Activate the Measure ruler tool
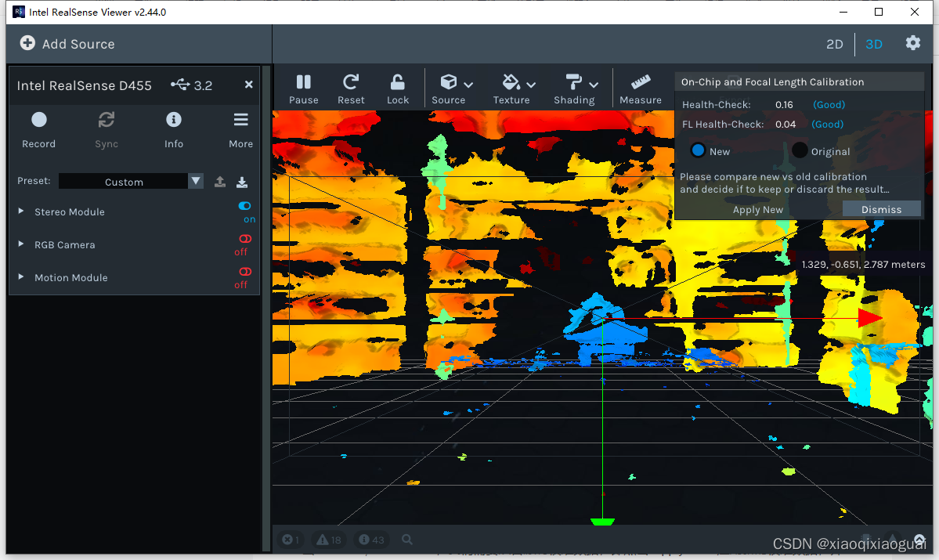This screenshot has width=939, height=560. click(640, 89)
